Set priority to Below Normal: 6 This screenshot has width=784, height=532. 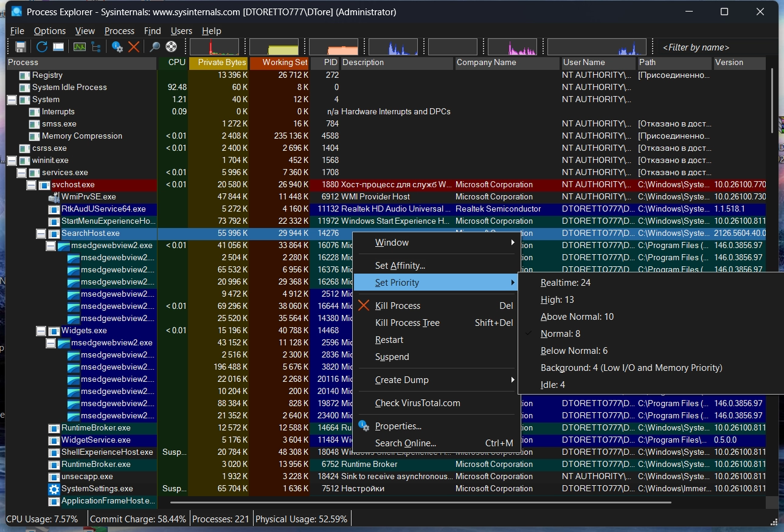(574, 351)
